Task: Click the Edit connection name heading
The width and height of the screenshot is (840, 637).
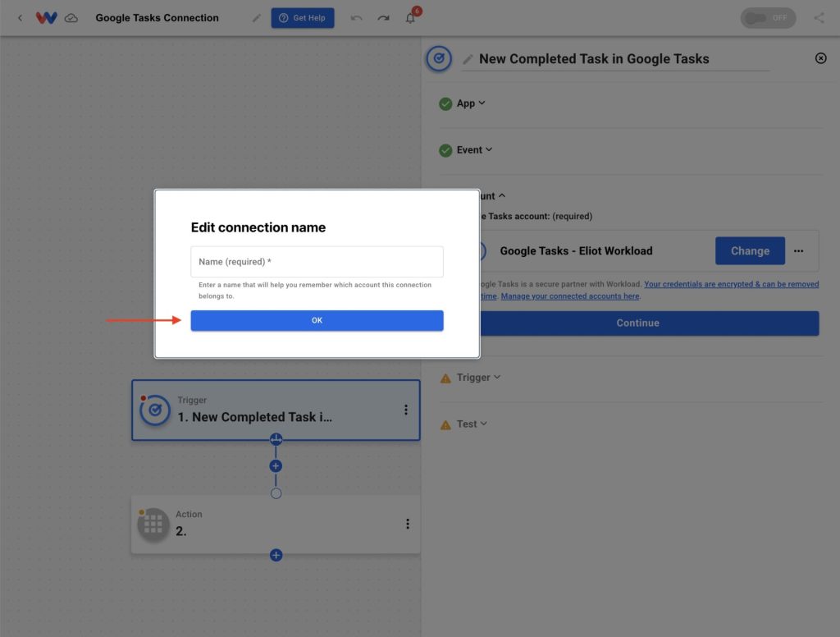Action: 258,227
